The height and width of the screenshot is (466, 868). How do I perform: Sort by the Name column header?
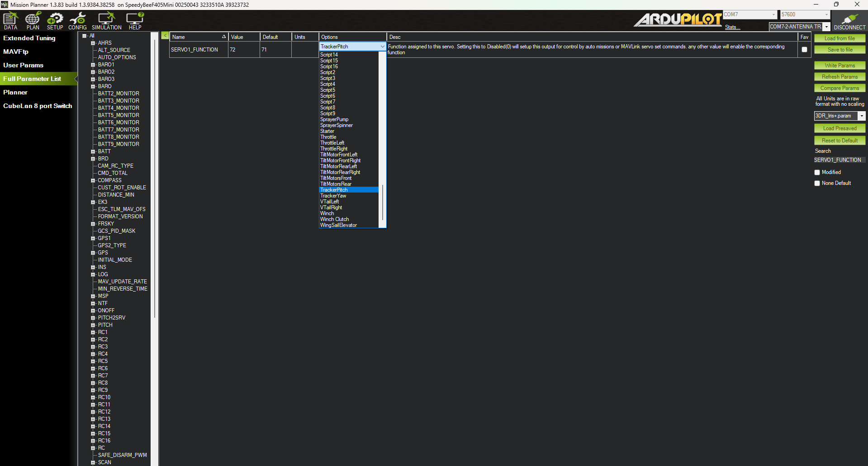click(199, 37)
